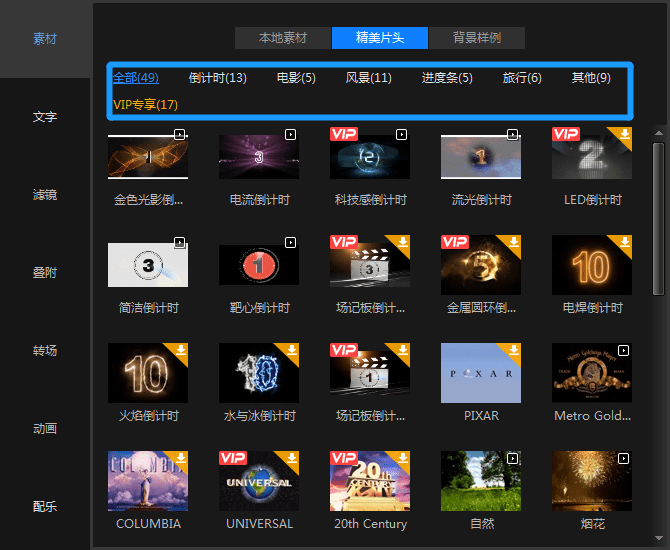Click scrollbar down arrow
670x550 pixels.
[x=658, y=538]
